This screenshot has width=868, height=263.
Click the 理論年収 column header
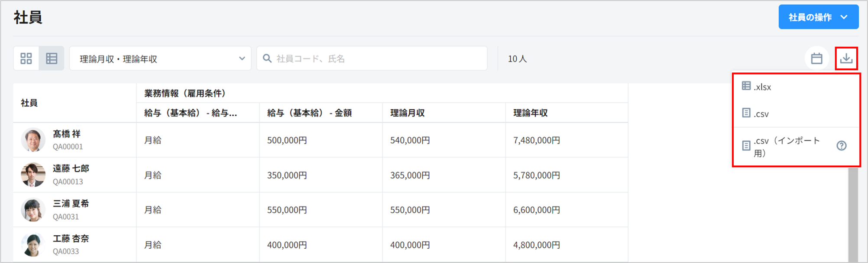click(530, 113)
